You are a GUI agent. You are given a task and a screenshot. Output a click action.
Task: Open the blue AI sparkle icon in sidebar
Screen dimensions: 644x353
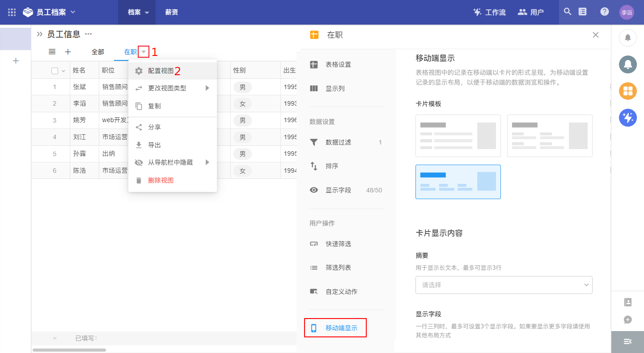pos(628,118)
